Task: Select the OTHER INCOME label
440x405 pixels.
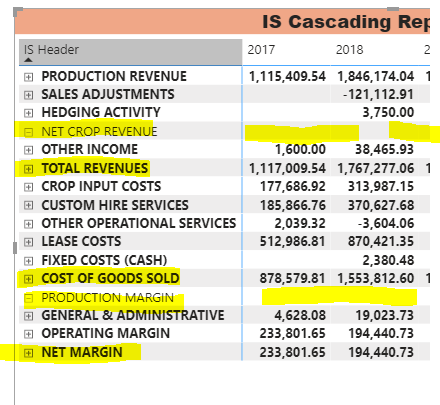Action: click(90, 149)
